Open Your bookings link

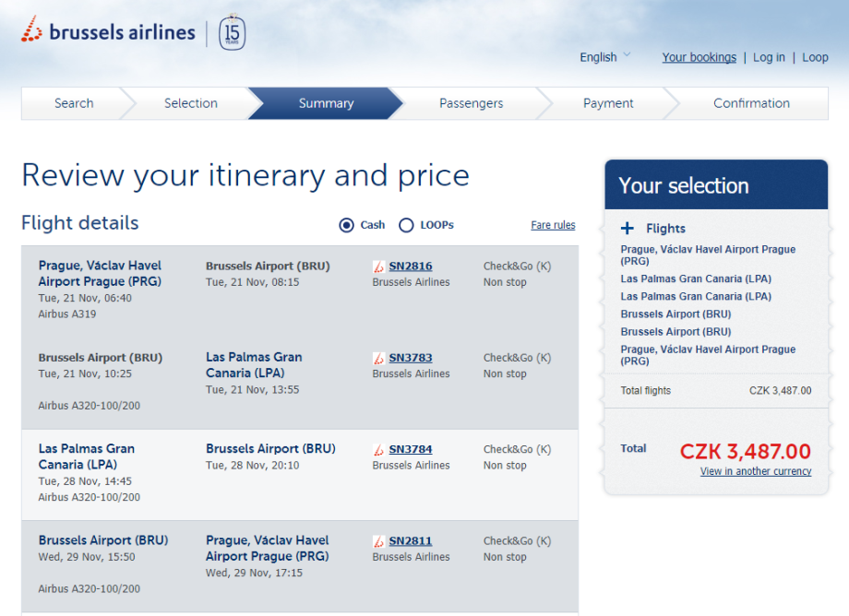tap(699, 57)
